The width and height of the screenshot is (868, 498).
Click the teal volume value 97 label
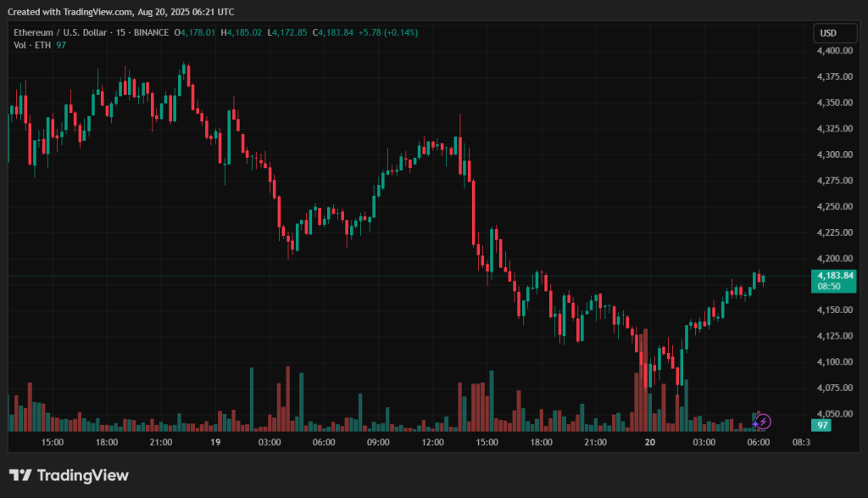click(821, 425)
